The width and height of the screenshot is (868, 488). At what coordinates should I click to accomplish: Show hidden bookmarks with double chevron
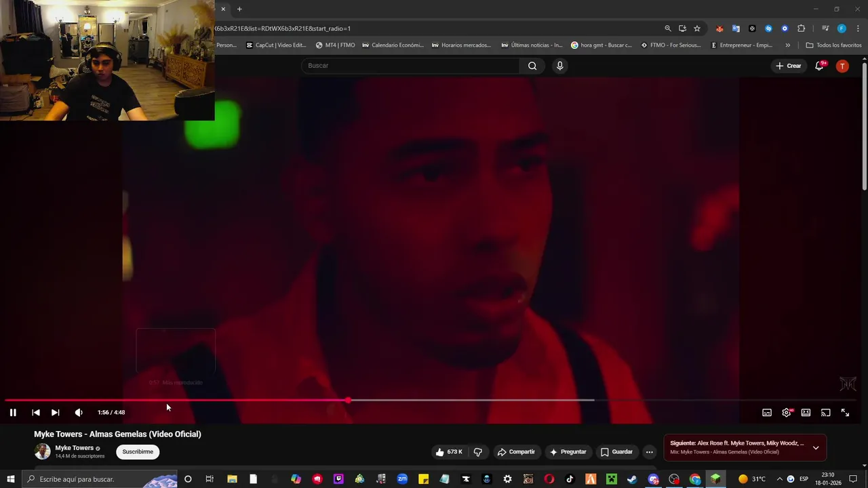[787, 45]
